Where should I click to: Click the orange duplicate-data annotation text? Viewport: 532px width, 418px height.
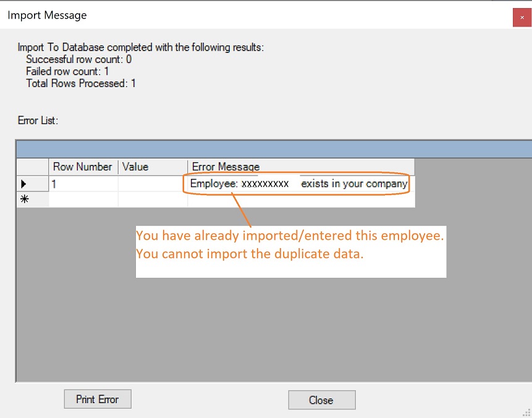290,245
